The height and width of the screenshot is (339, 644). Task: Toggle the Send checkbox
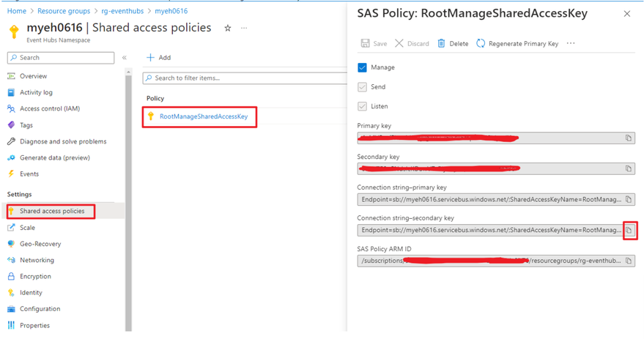pyautogui.click(x=362, y=86)
